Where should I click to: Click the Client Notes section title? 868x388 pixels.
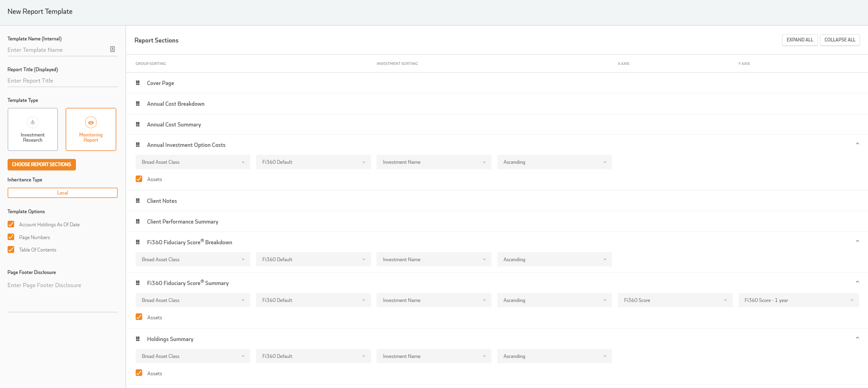click(162, 201)
